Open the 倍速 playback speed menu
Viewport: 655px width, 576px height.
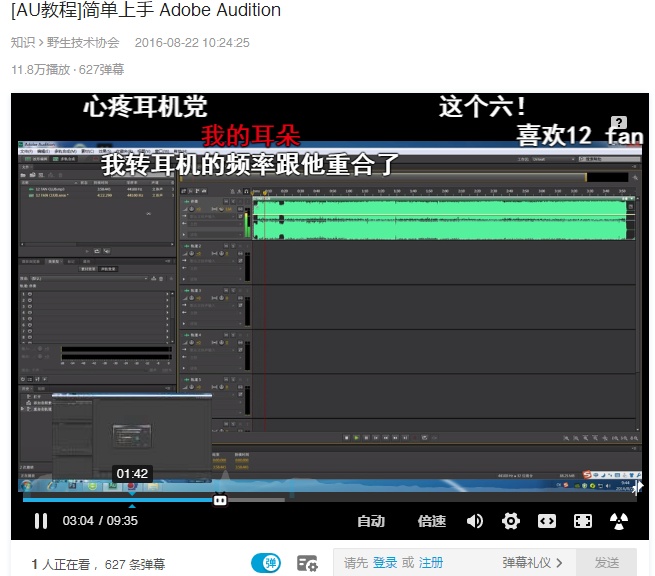[x=432, y=521]
